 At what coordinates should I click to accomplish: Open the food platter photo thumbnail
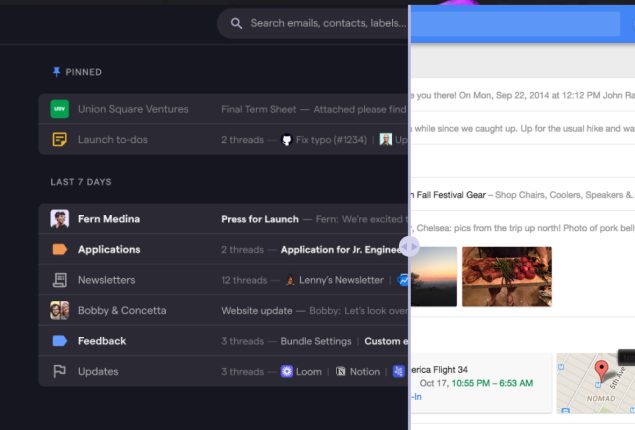click(506, 276)
